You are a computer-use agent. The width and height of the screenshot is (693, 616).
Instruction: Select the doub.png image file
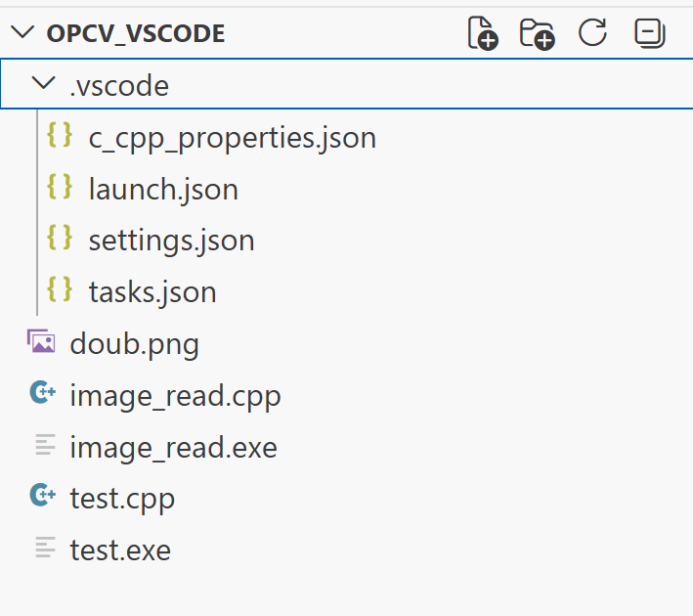(x=134, y=344)
